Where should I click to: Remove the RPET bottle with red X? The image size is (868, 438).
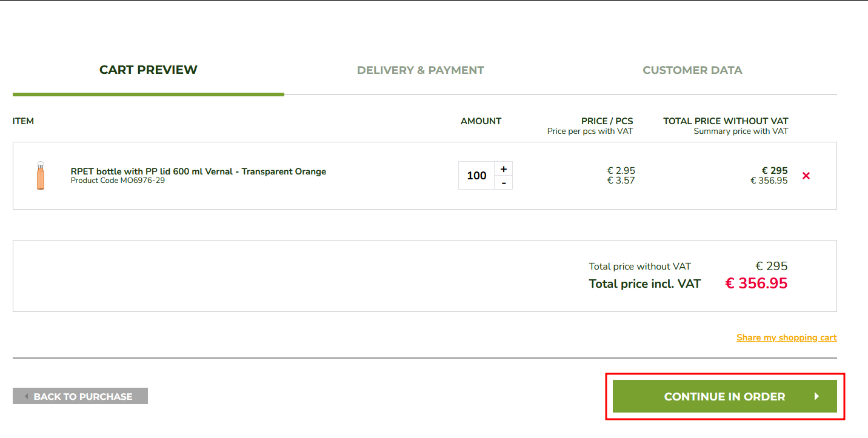point(806,176)
